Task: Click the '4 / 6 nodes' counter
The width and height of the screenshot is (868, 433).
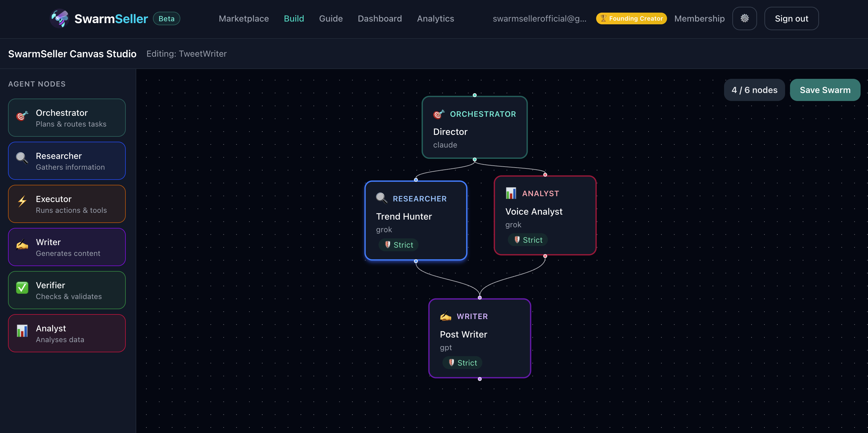Action: (x=755, y=90)
